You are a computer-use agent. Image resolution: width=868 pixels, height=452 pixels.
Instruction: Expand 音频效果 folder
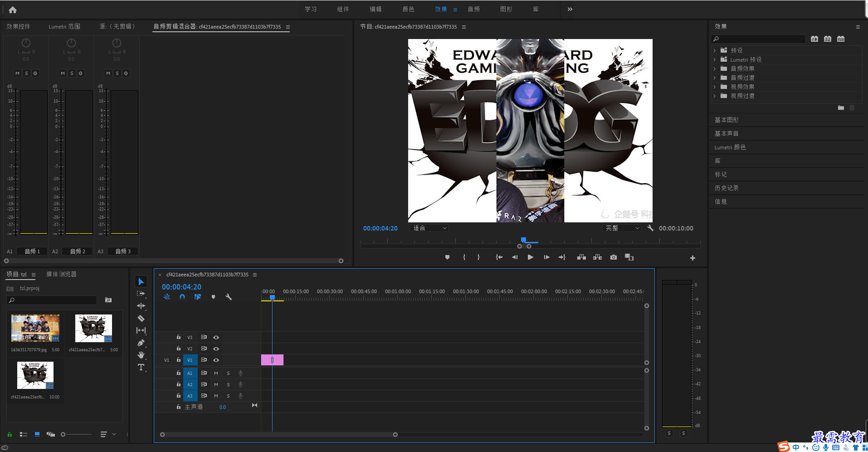pyautogui.click(x=715, y=69)
